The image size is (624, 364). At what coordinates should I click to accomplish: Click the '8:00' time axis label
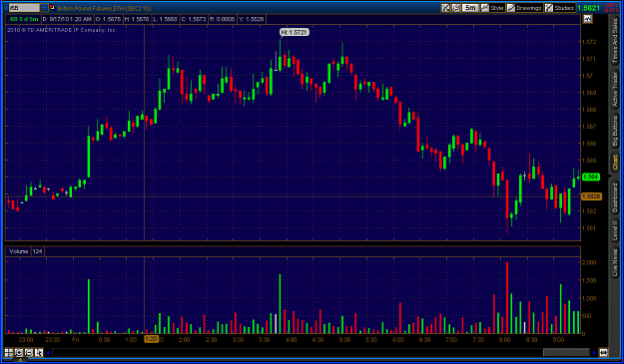click(504, 339)
